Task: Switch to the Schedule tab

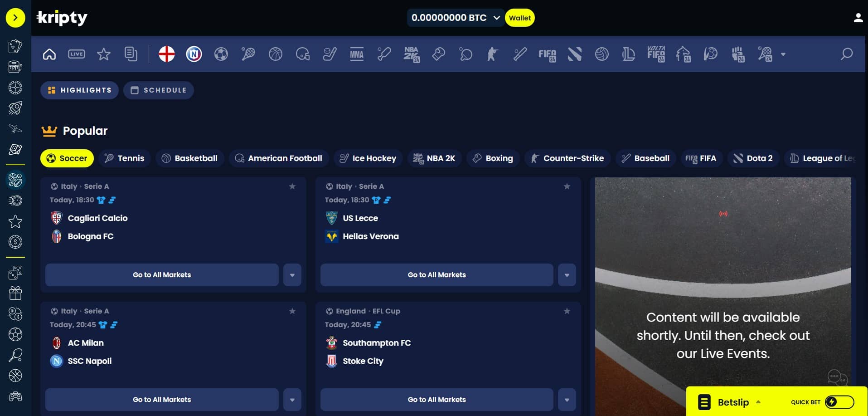Action: pyautogui.click(x=159, y=90)
